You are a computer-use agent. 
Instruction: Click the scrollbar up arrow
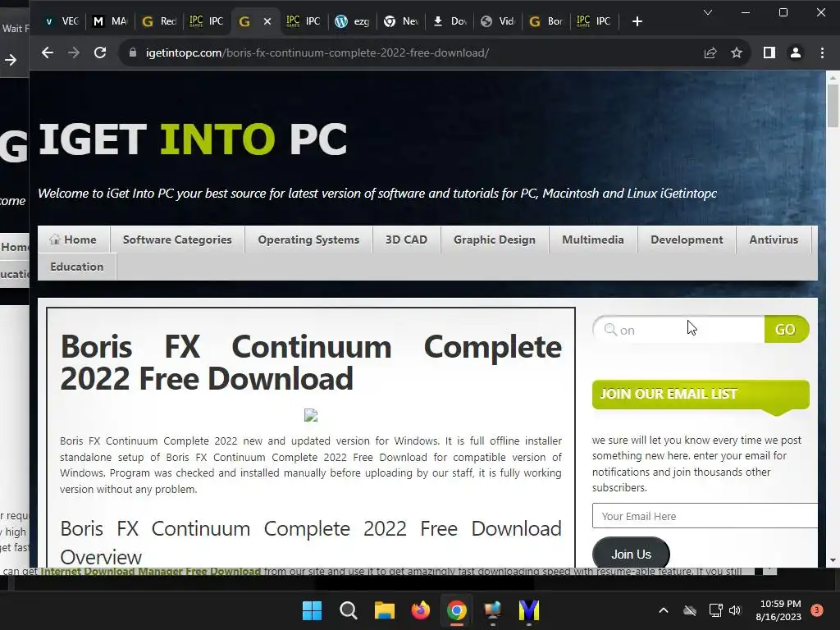coord(833,78)
